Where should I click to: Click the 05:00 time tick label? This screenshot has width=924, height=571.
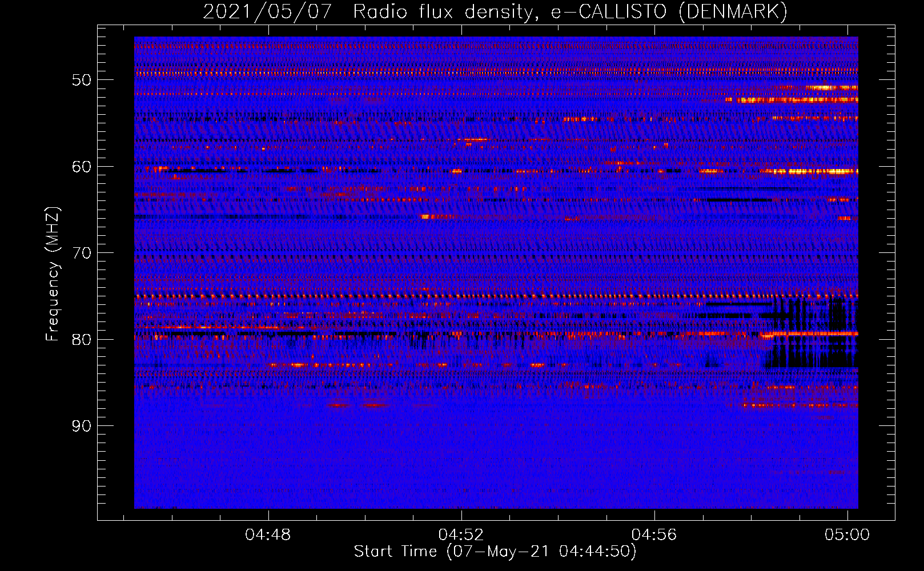847,535
